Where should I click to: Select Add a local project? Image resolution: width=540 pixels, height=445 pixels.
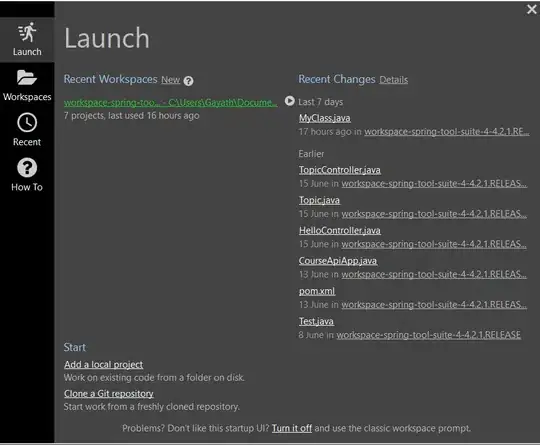(x=103, y=364)
